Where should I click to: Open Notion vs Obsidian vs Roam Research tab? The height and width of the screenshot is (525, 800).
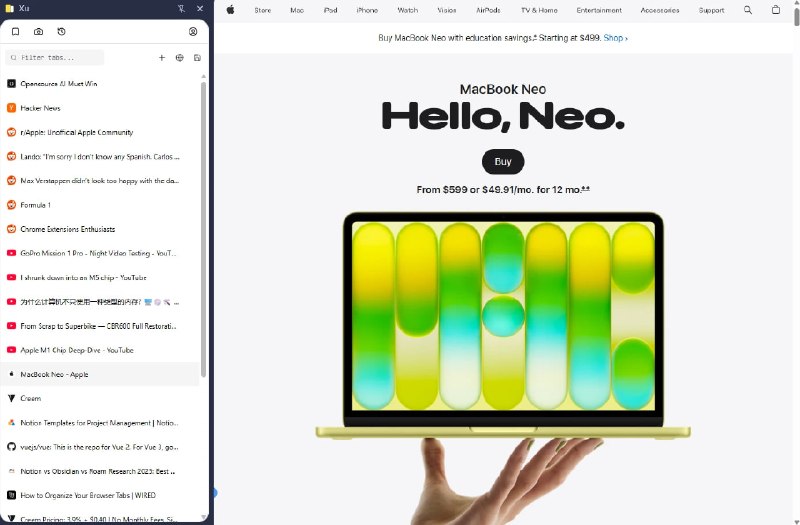100,471
